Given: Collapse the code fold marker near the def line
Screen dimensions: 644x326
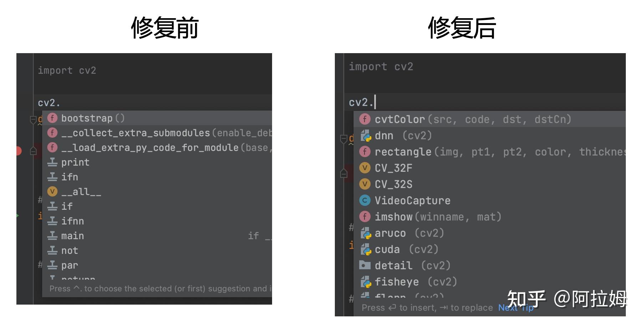Looking at the screenshot, I should coord(33,119).
